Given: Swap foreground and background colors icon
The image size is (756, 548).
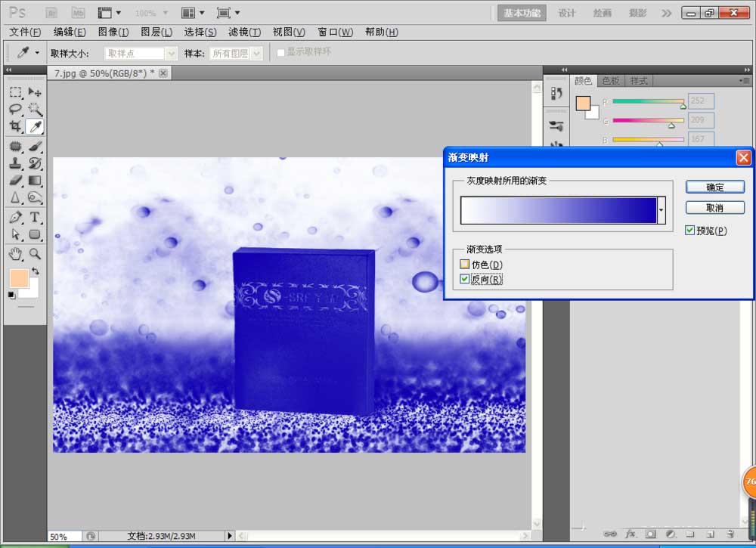Looking at the screenshot, I should (35, 271).
